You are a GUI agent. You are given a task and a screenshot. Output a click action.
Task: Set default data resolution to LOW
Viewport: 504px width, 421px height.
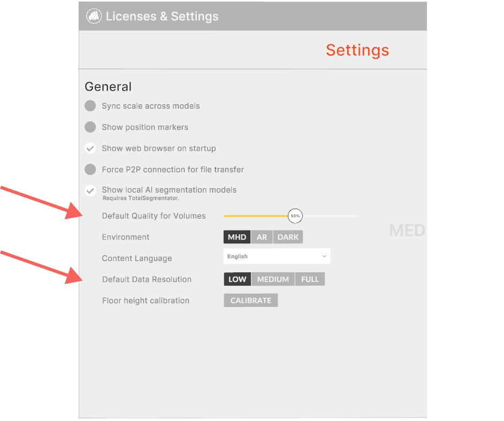coord(238,279)
